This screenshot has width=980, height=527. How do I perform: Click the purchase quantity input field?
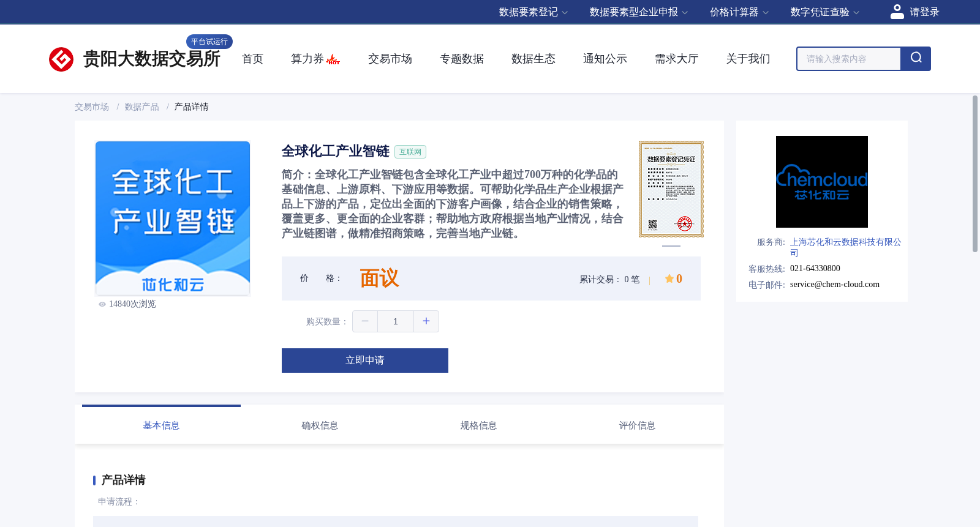[x=396, y=321]
